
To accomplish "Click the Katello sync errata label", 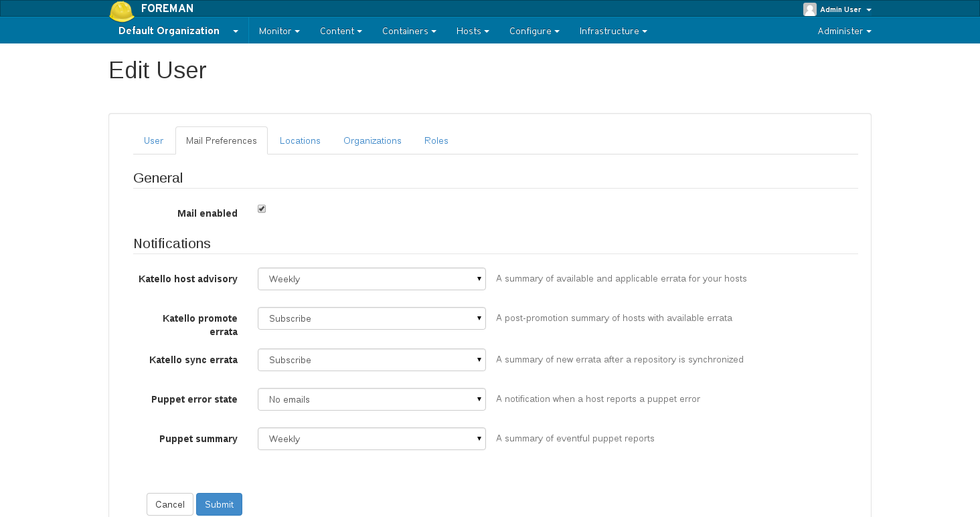I will (x=193, y=360).
